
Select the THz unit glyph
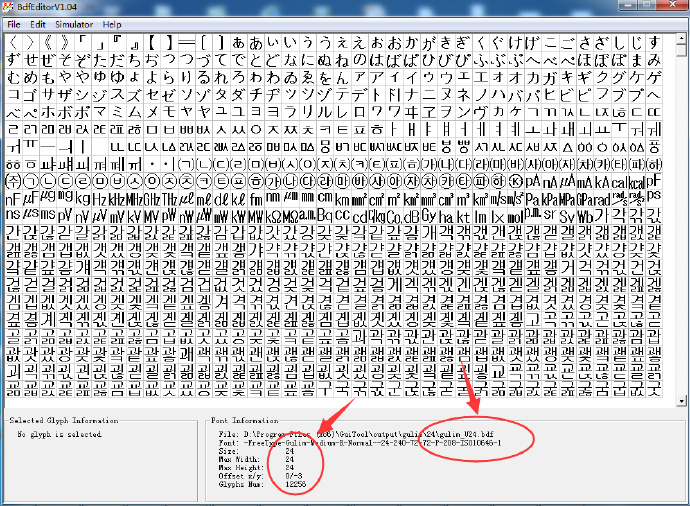(169, 199)
